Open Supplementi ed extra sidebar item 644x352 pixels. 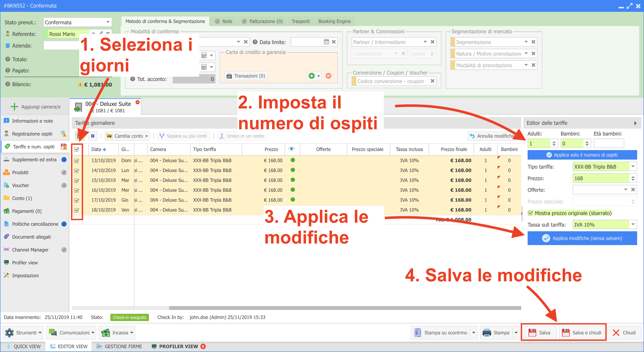[34, 160]
